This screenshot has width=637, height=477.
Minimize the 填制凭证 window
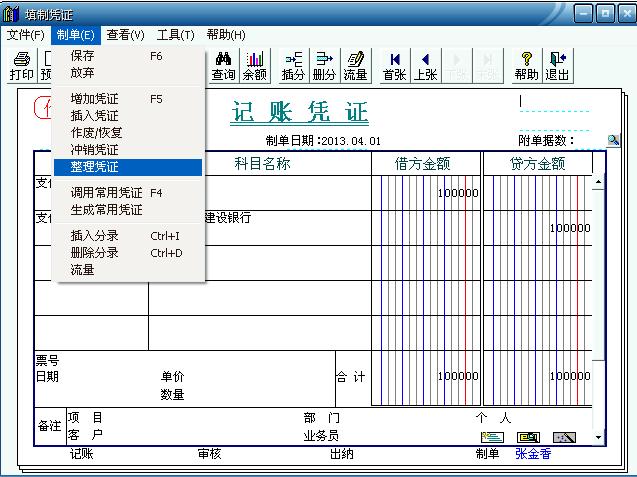[584, 14]
